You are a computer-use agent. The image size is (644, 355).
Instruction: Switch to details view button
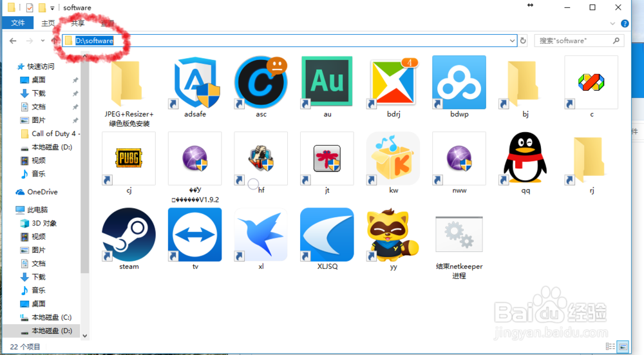(611, 347)
